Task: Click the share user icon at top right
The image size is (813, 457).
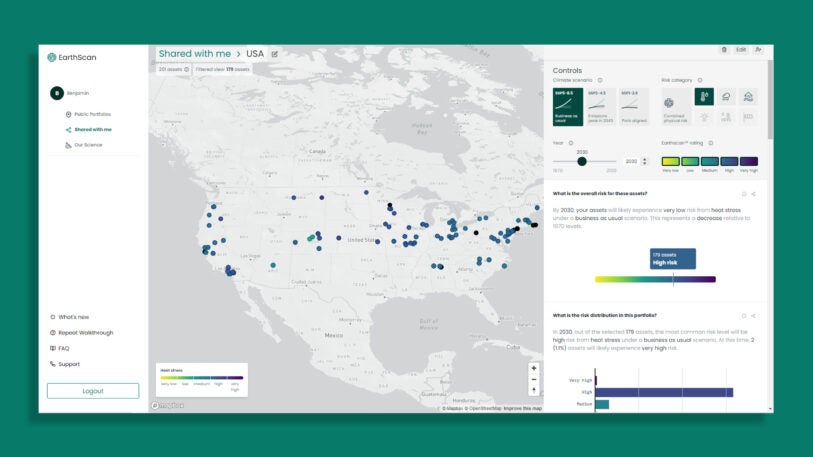Action: pyautogui.click(x=758, y=50)
